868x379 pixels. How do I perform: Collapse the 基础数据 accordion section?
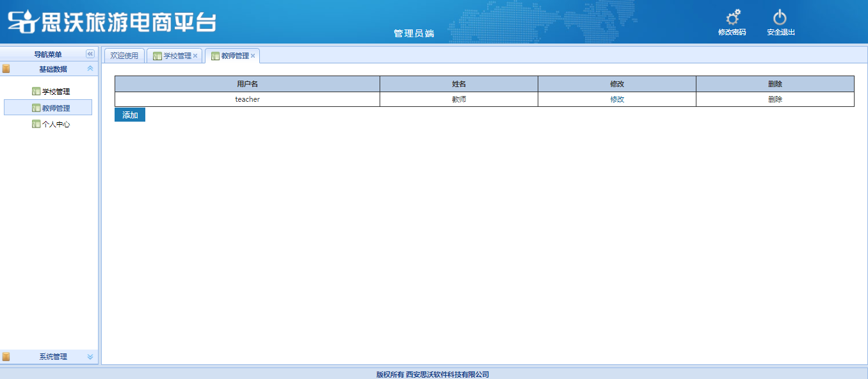pyautogui.click(x=90, y=69)
